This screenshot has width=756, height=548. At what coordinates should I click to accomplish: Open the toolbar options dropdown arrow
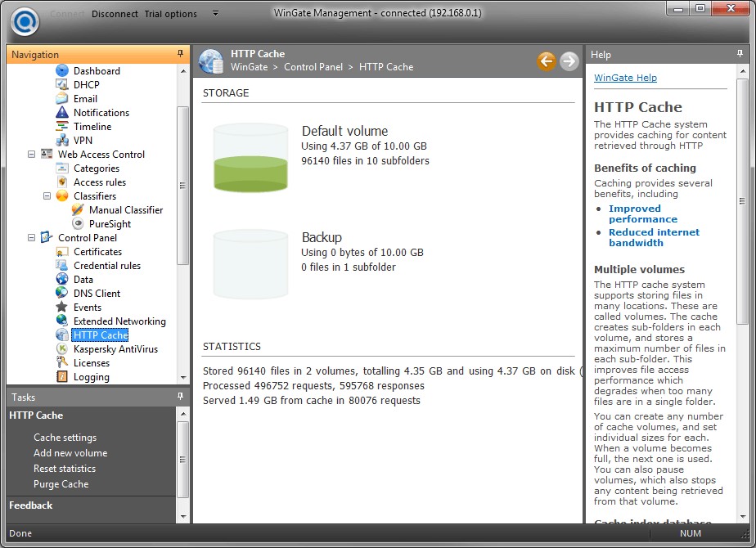point(215,14)
